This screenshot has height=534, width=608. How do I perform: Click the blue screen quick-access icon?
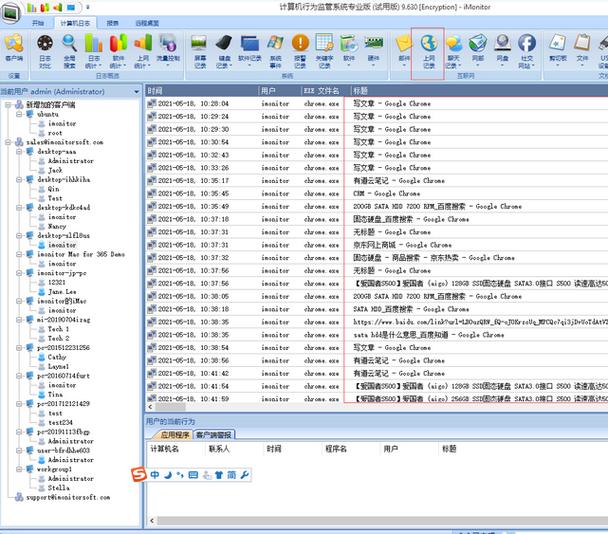pos(71,7)
